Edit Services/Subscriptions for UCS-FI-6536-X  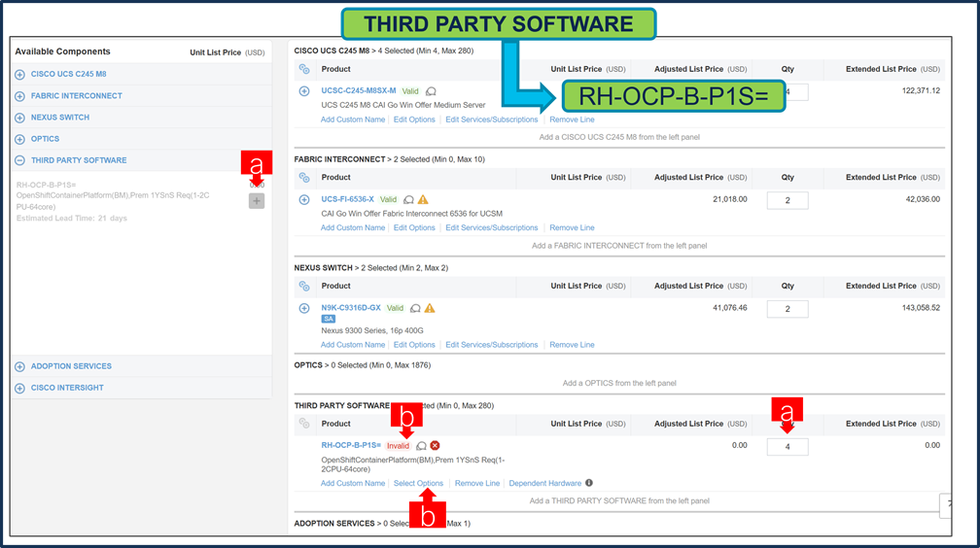[492, 227]
